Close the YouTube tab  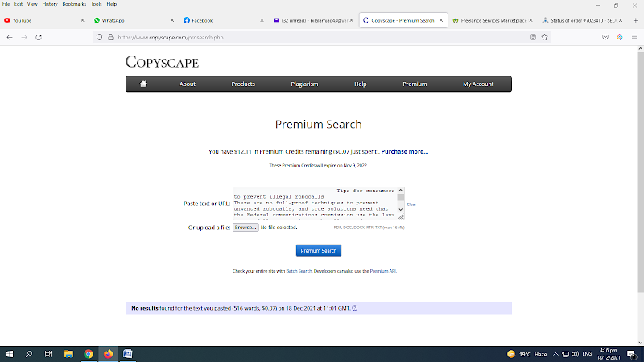pos(82,20)
